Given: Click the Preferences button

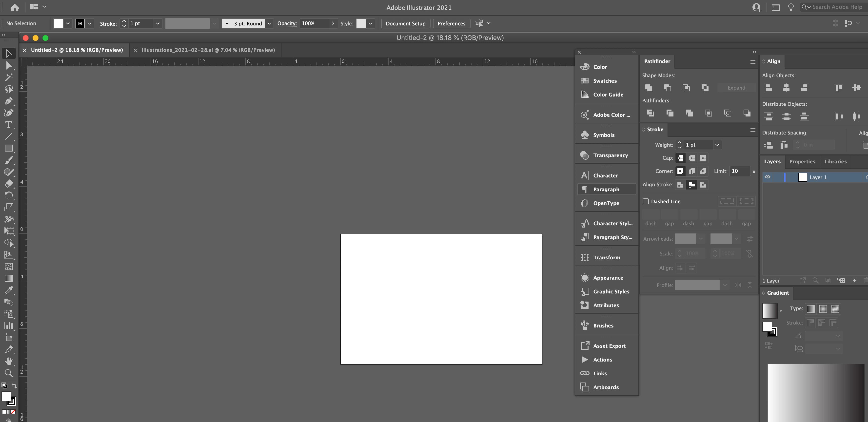Looking at the screenshot, I should click(451, 23).
